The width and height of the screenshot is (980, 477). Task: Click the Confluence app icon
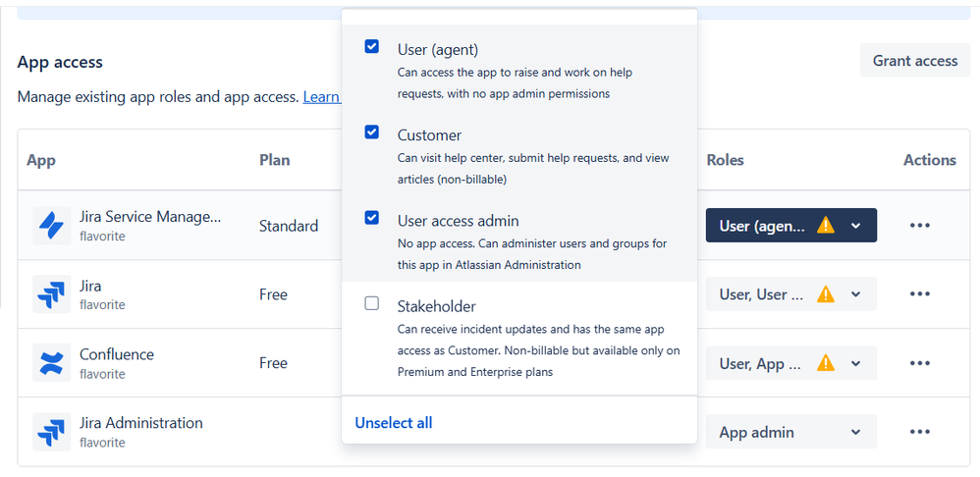point(51,363)
